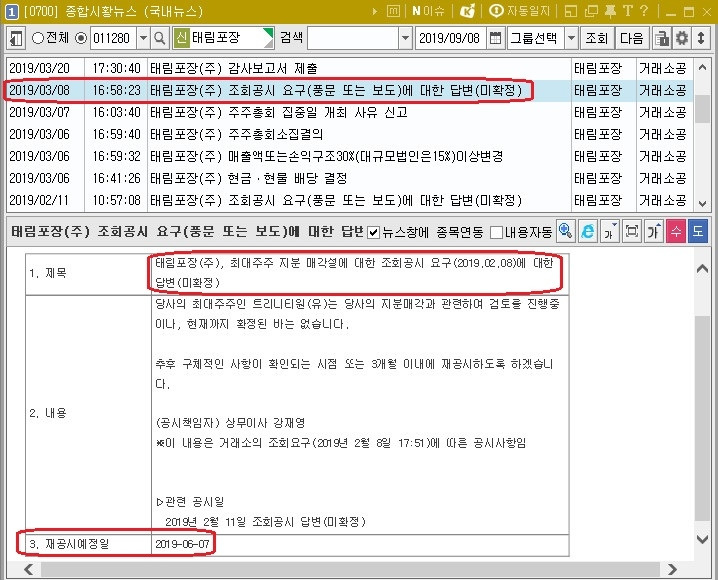Click the 다음 button
The image size is (718, 580).
click(x=631, y=38)
